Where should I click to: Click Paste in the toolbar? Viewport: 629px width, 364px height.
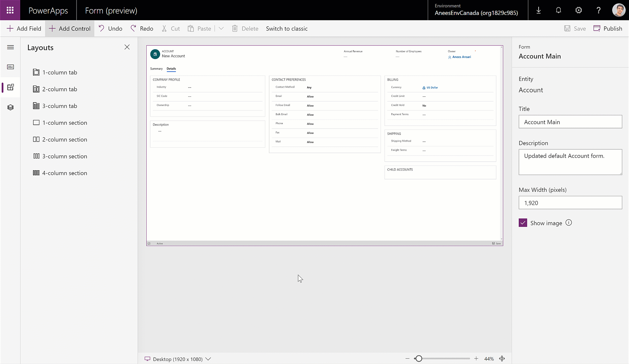click(199, 29)
